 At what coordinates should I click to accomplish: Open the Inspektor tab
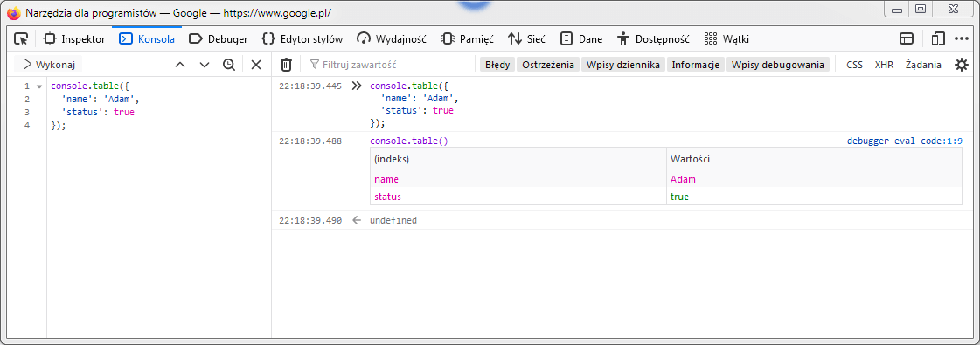[73, 38]
